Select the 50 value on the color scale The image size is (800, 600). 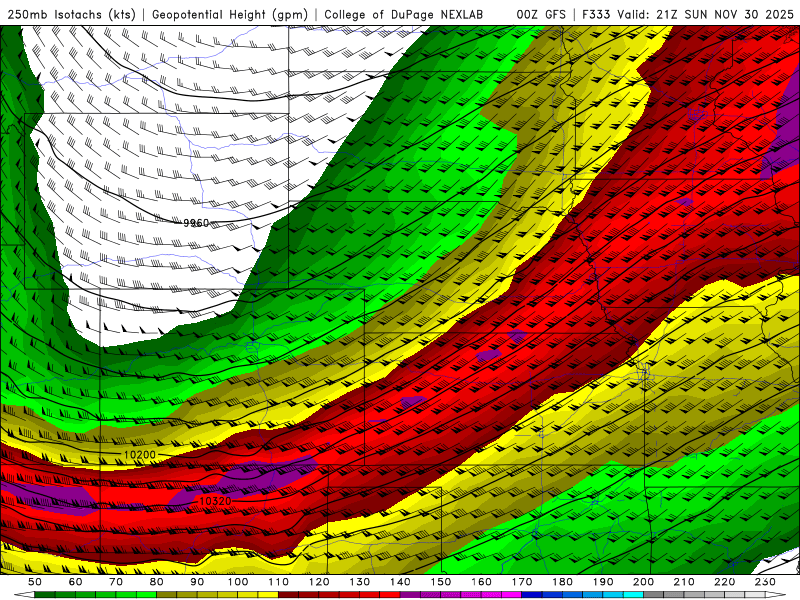coord(35,582)
